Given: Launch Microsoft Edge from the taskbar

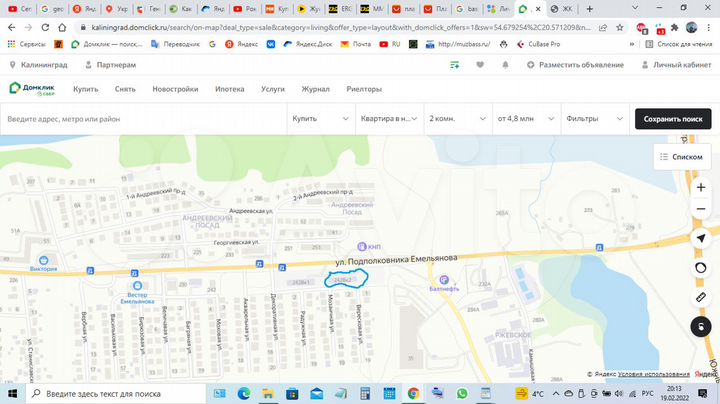Looking at the screenshot, I should point(244,393).
